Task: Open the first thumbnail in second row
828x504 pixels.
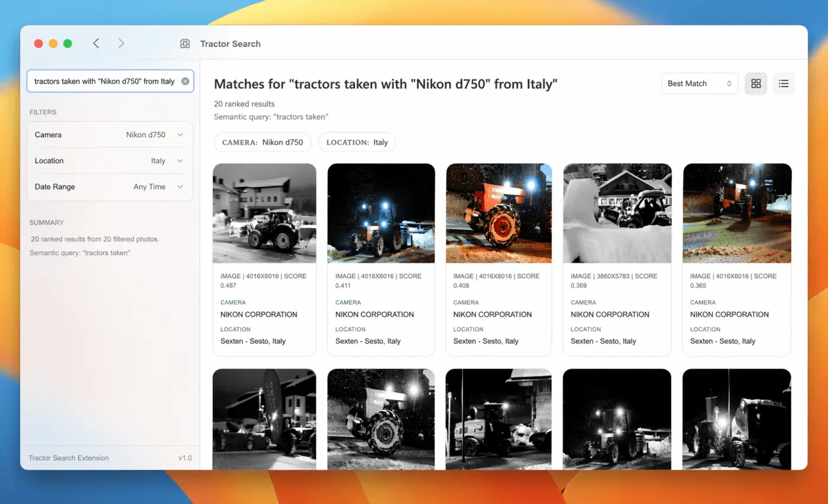Action: point(264,419)
